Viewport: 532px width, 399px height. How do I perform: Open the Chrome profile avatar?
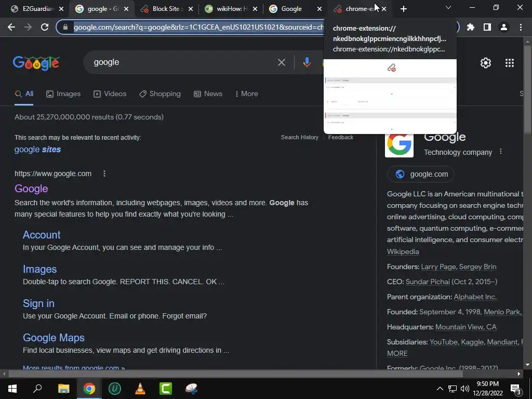click(x=504, y=27)
